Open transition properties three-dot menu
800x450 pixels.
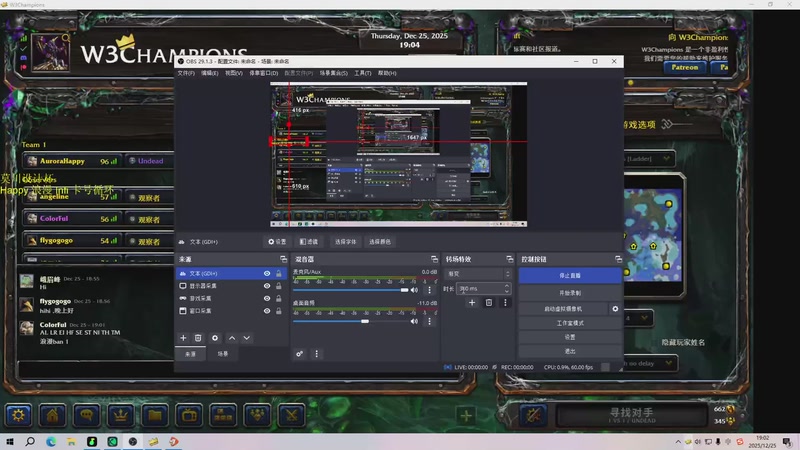click(x=505, y=303)
